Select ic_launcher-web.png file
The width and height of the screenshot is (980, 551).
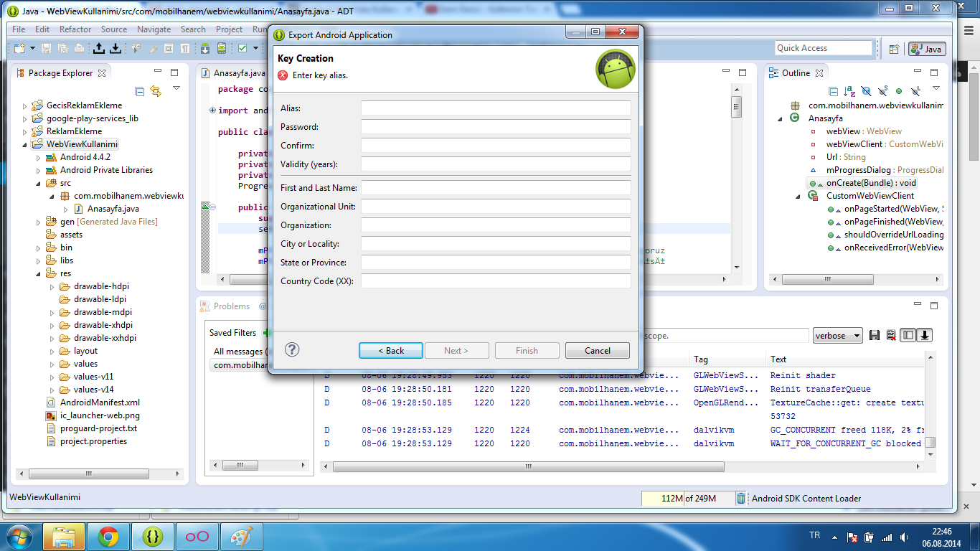pos(93,415)
